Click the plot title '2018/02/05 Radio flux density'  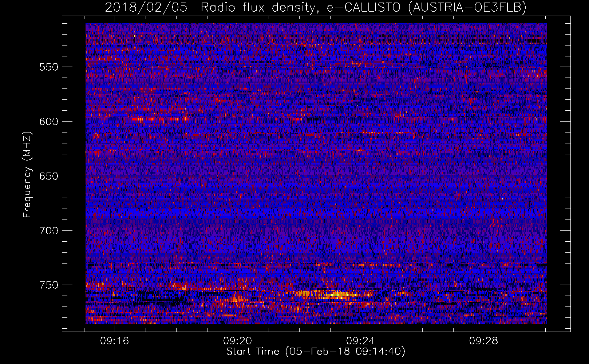point(316,7)
